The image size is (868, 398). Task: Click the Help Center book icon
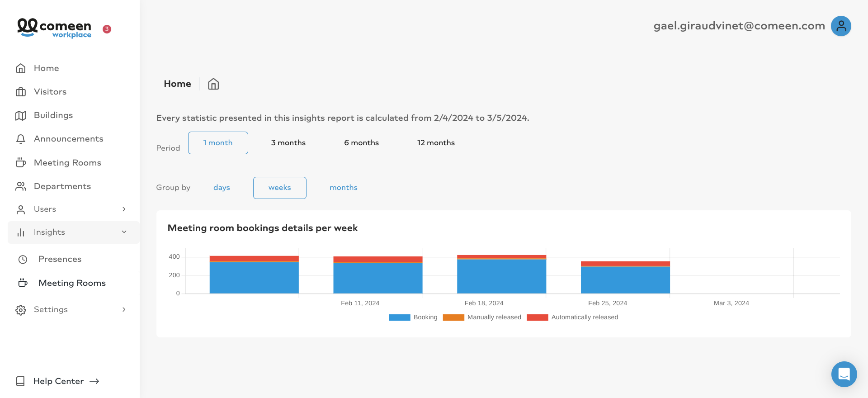(20, 381)
